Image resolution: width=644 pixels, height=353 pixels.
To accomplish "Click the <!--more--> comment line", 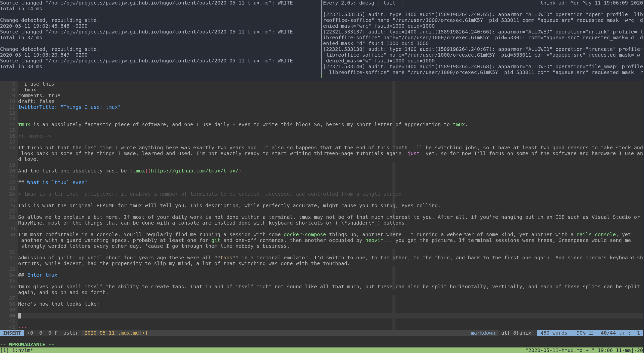I will pos(35,136).
